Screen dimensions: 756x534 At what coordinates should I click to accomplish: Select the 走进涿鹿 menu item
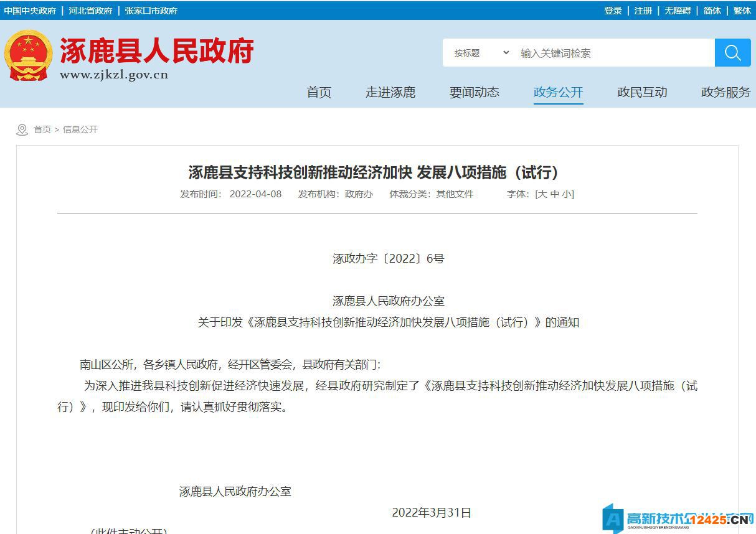390,91
